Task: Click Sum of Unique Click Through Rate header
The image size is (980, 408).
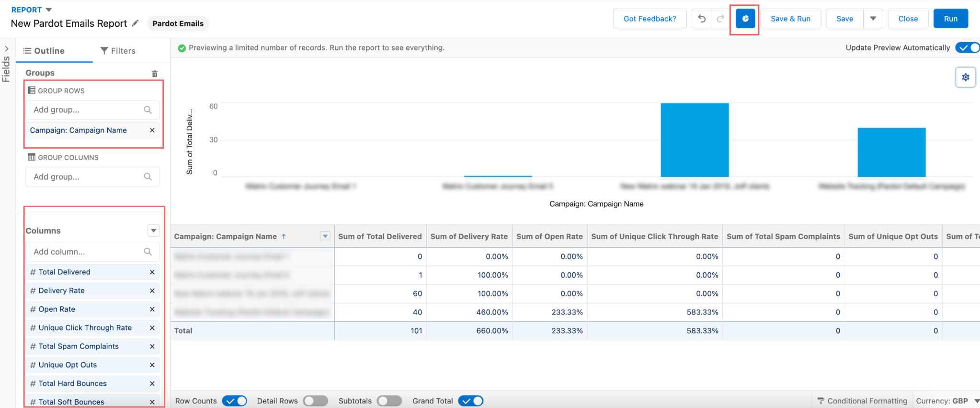Action: click(x=655, y=236)
